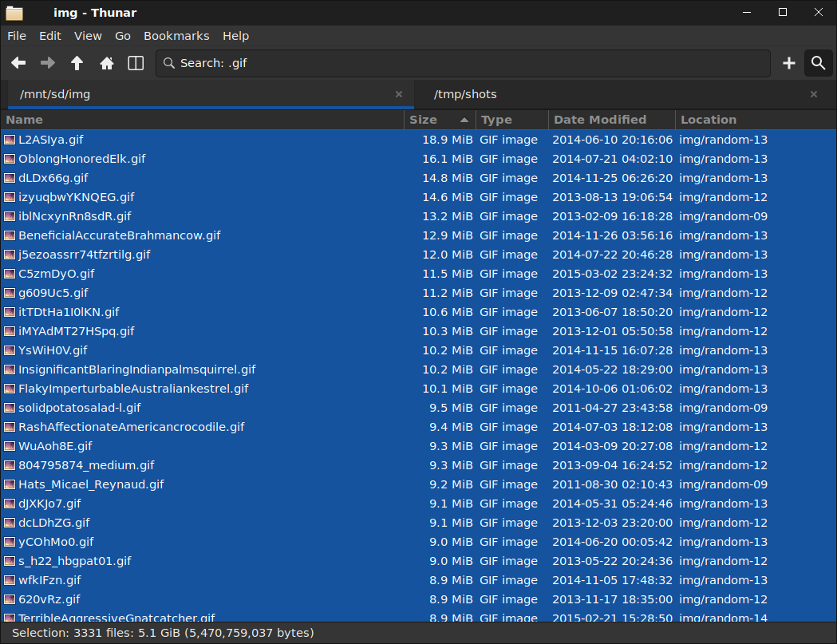The image size is (837, 644).
Task: Open the parent folder with the up arrow
Action: [77, 63]
